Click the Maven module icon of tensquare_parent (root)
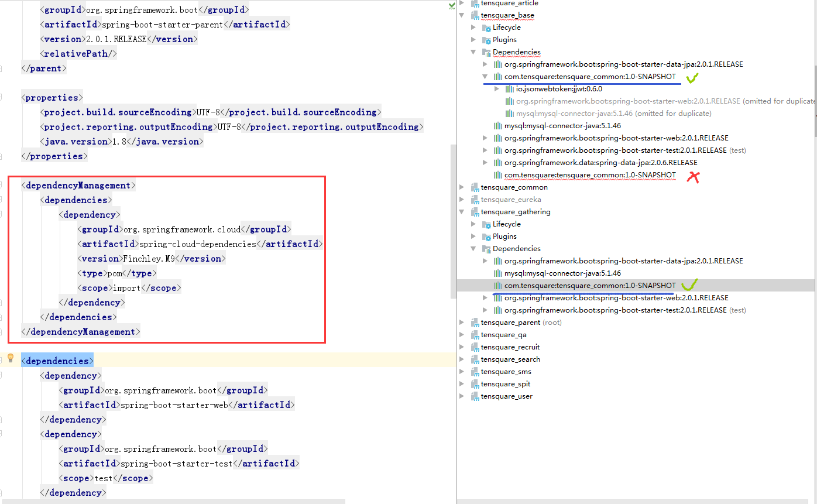The image size is (817, 504). pyautogui.click(x=475, y=323)
